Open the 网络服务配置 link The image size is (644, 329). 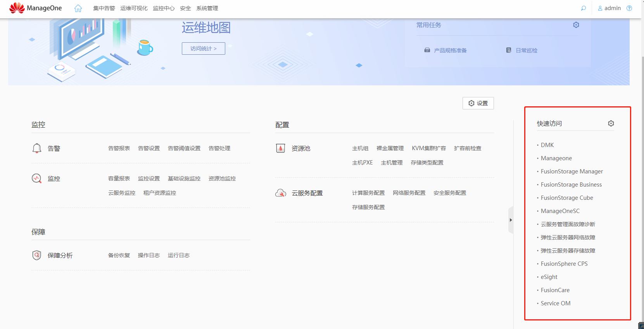point(409,193)
